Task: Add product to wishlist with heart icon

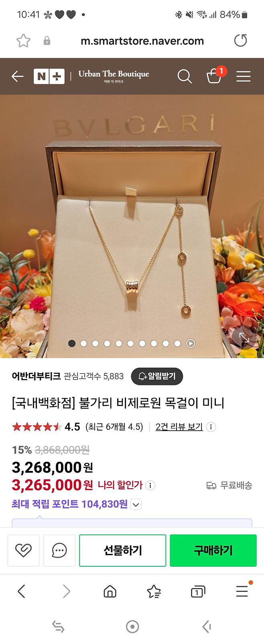Action: coord(23,550)
